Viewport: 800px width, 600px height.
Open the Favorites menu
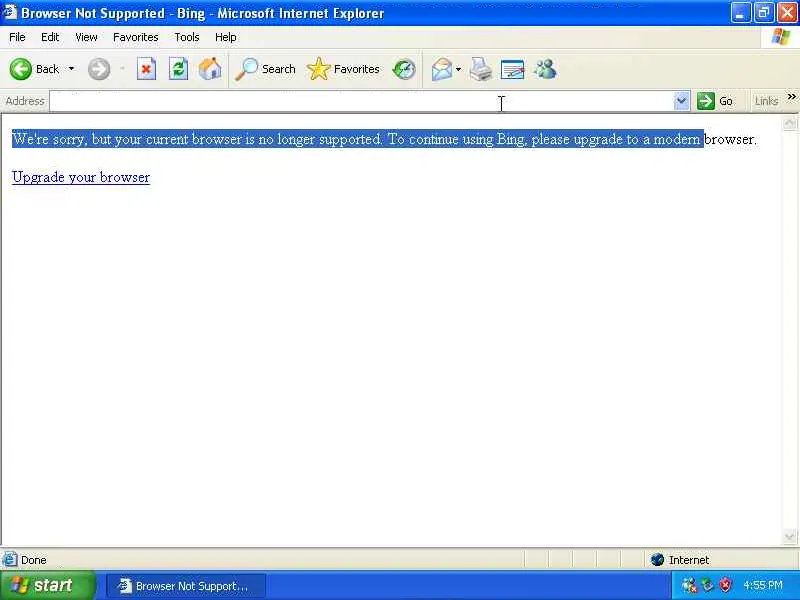[136, 37]
